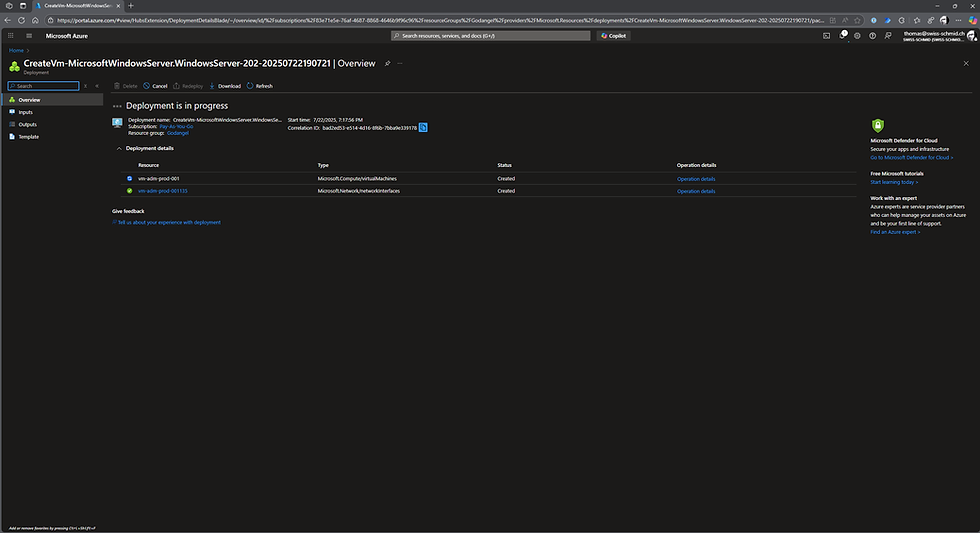Viewport: 980px width, 533px height.
Task: Pin the deployment blade to dashboard
Action: pyautogui.click(x=388, y=63)
